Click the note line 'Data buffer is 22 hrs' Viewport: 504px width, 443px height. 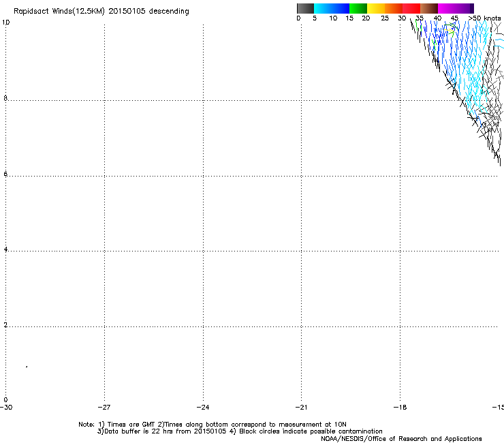(x=139, y=431)
